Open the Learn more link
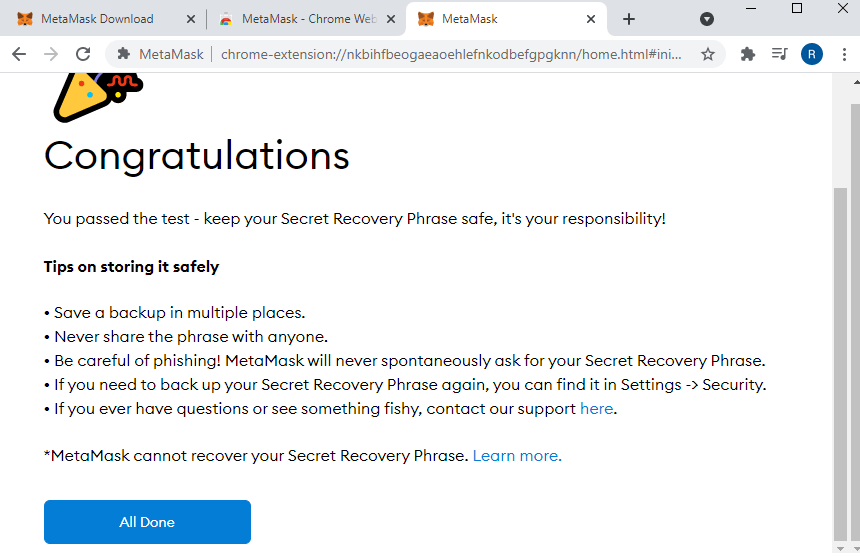The width and height of the screenshot is (860, 556). tap(517, 456)
